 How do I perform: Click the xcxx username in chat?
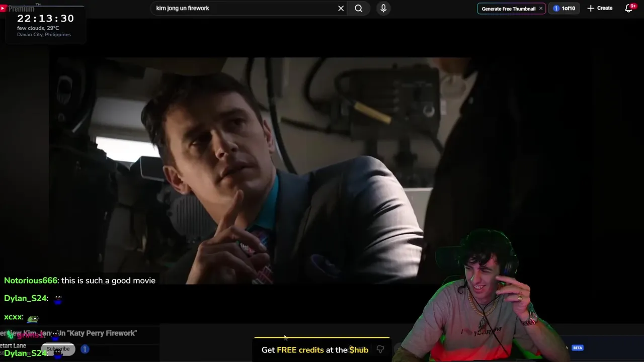point(13,317)
